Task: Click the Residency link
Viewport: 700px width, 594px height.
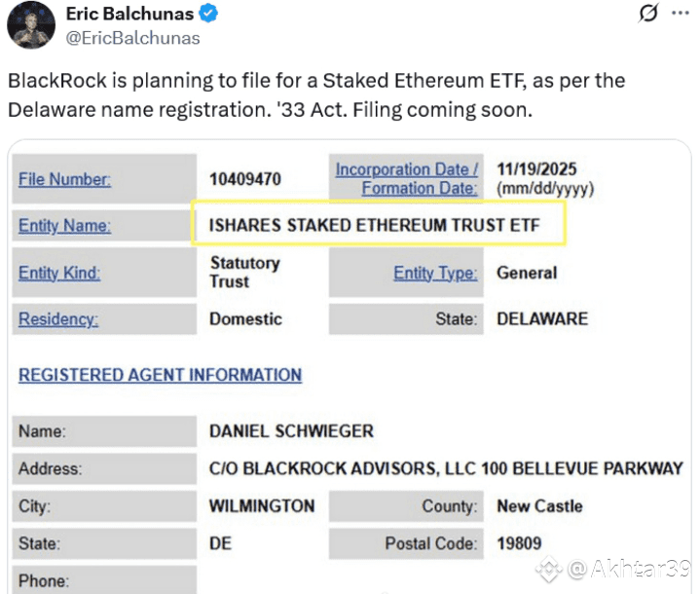Action: point(58,318)
